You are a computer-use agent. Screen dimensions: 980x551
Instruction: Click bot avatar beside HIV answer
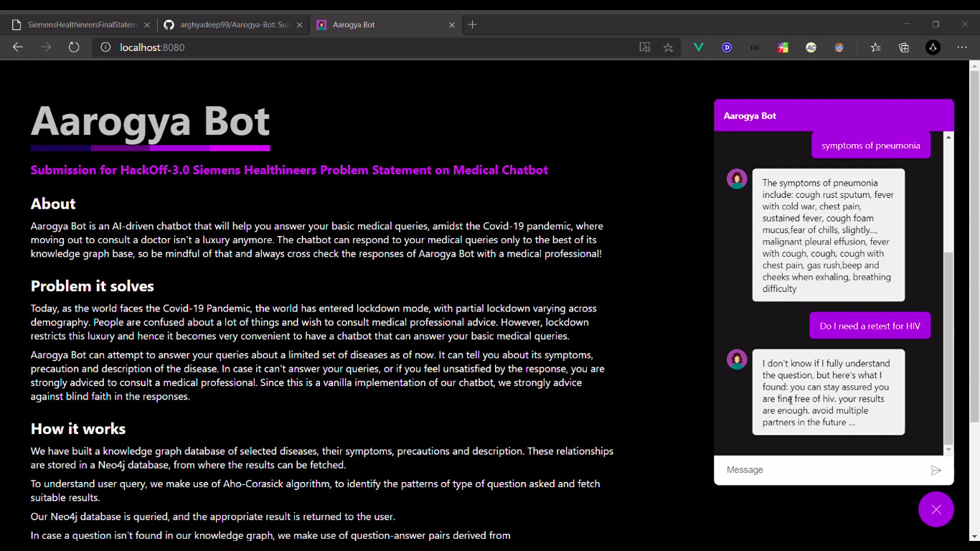click(x=737, y=359)
